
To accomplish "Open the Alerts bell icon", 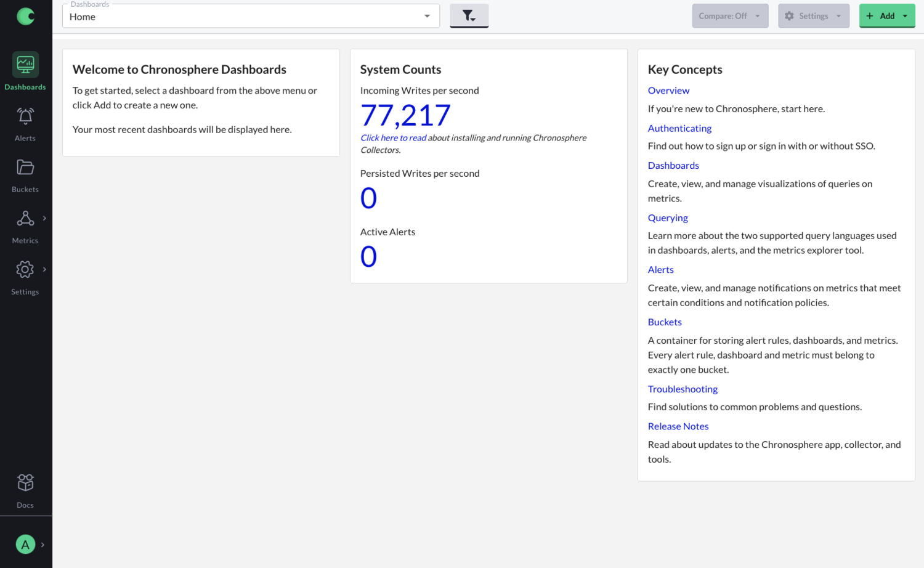I will click(25, 116).
